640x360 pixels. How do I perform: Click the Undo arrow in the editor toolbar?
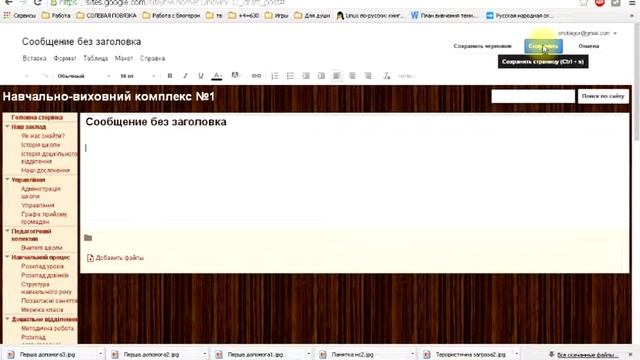27,76
